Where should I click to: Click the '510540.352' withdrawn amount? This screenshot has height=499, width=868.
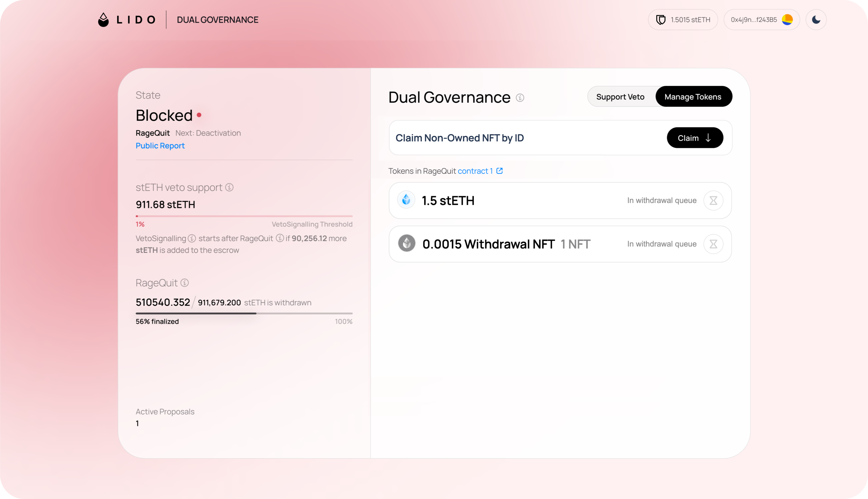(x=163, y=302)
